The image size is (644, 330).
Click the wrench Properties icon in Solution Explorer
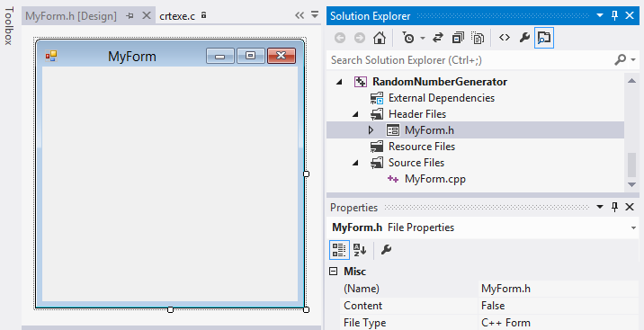tap(524, 38)
